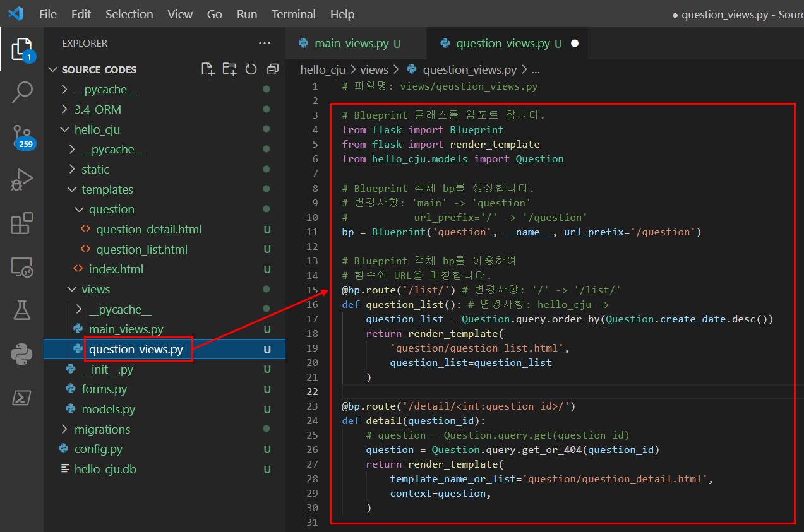The height and width of the screenshot is (532, 804).
Task: Open the Run and Debug view
Action: pos(21,180)
